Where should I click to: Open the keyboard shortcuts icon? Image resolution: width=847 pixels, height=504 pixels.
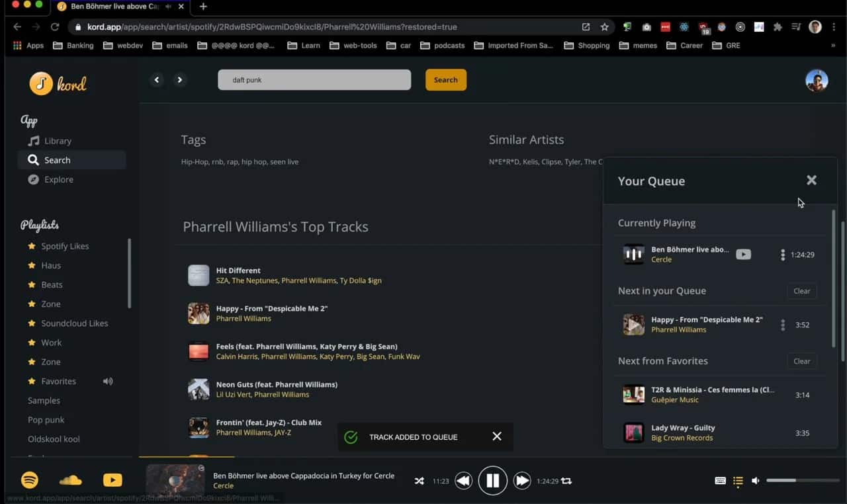[720, 481]
